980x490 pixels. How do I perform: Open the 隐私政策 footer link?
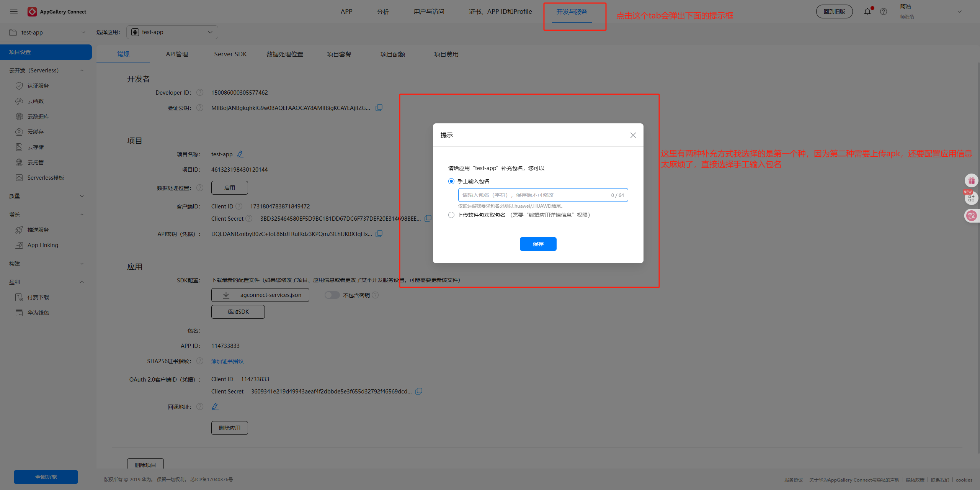pyautogui.click(x=915, y=480)
